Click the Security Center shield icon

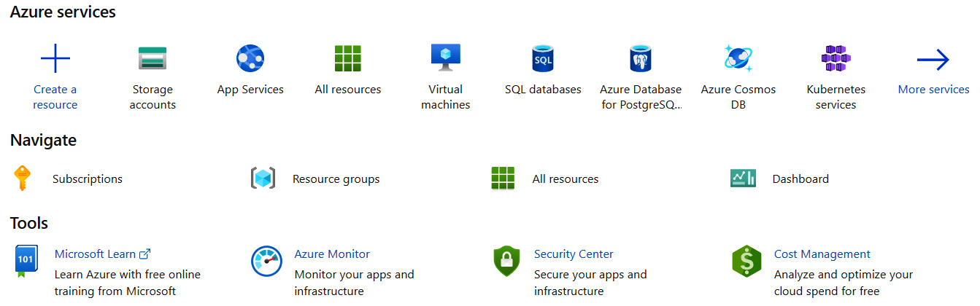(x=506, y=261)
